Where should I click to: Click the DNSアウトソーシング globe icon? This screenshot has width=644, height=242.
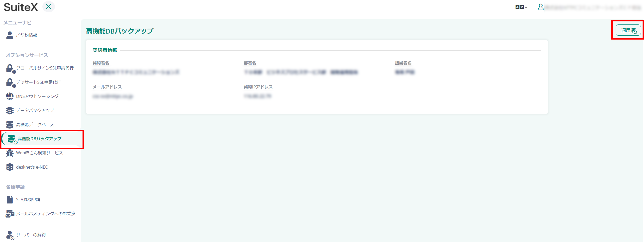(x=10, y=96)
